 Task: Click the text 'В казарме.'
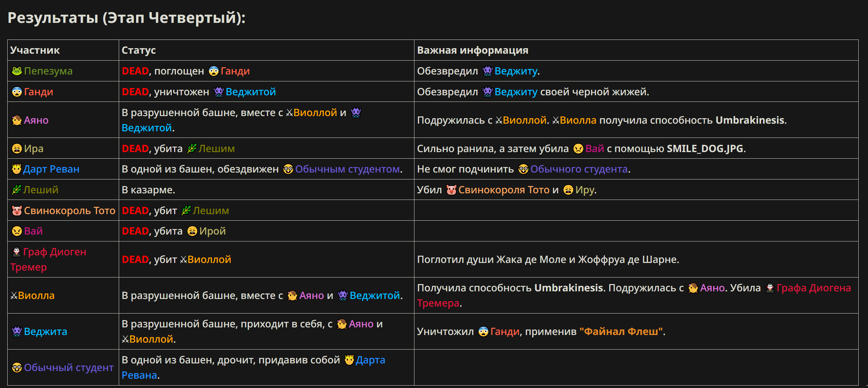tap(149, 190)
